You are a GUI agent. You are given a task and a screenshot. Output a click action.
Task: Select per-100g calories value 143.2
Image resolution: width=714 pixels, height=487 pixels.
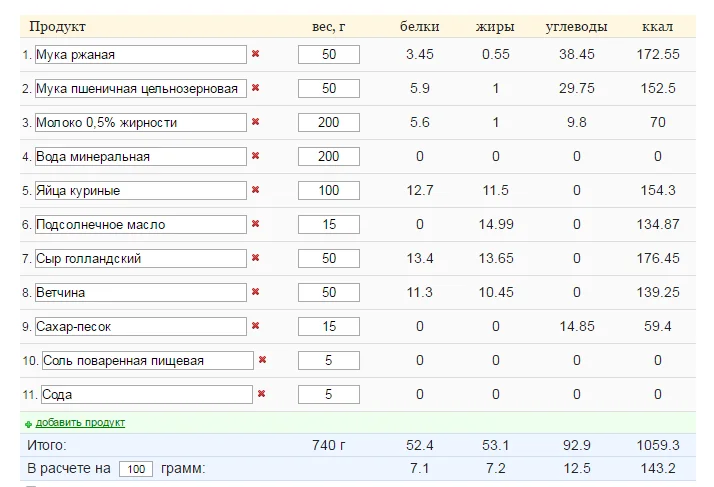click(x=658, y=468)
